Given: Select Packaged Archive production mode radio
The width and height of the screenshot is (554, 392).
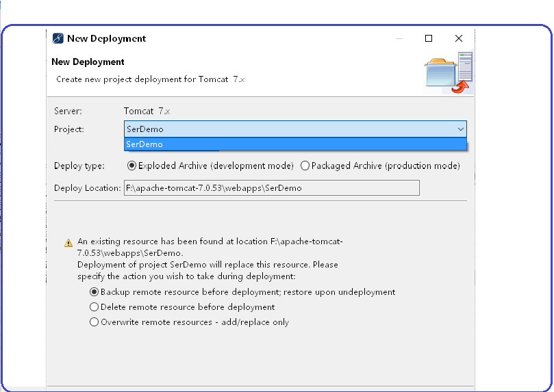Looking at the screenshot, I should [380, 166].
